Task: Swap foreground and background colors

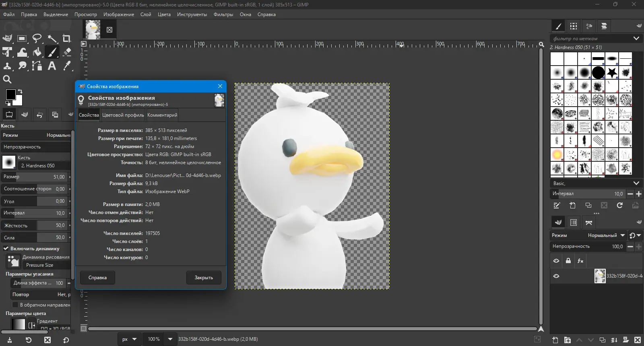Action: tap(20, 91)
